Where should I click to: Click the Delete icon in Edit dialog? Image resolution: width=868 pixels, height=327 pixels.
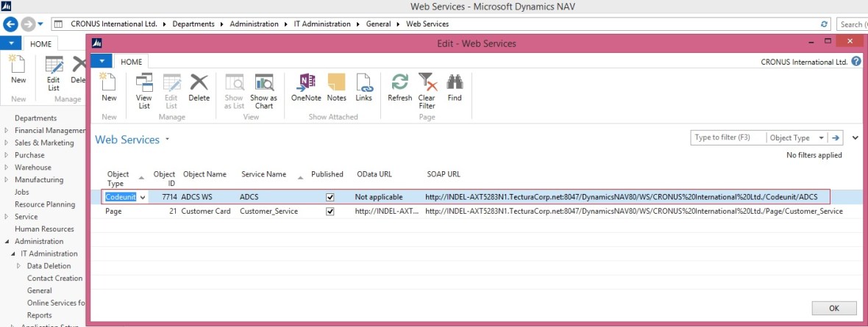pos(199,85)
